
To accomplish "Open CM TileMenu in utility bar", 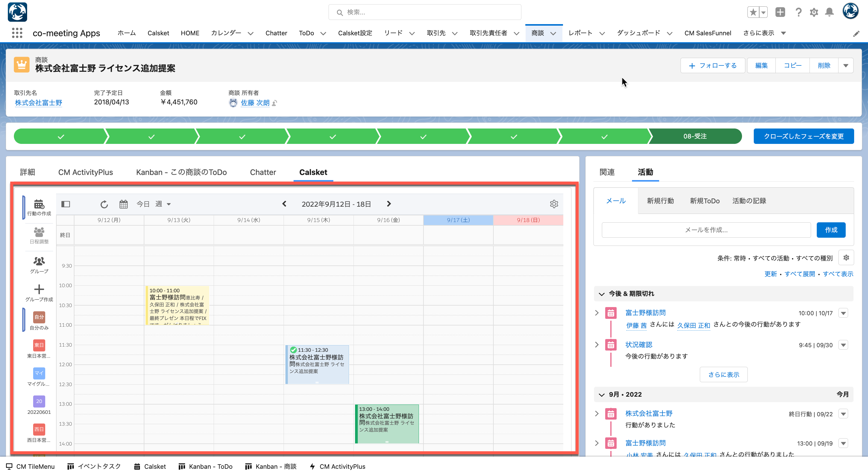I will click(x=30, y=467).
